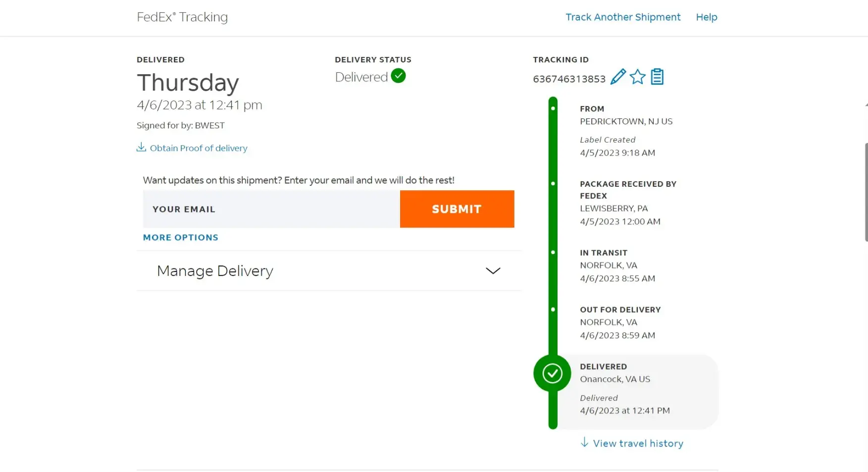Image resolution: width=868 pixels, height=472 pixels.
Task: Expand the Manage Delivery chevron
Action: (x=493, y=271)
